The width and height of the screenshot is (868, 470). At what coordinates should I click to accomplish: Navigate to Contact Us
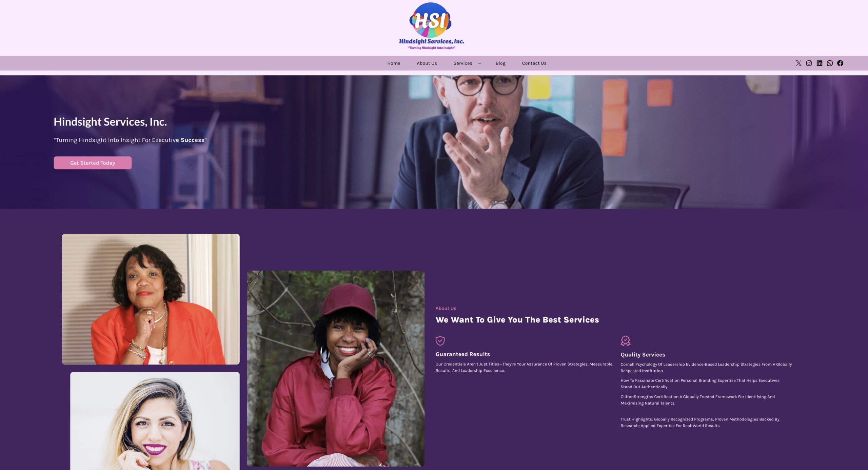point(534,63)
